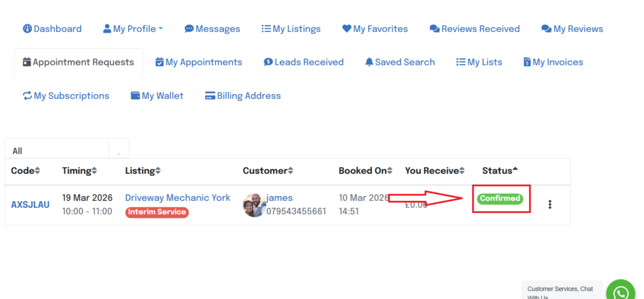This screenshot has height=299, width=644.
Task: Sort appointments by Booked On
Action: click(365, 170)
